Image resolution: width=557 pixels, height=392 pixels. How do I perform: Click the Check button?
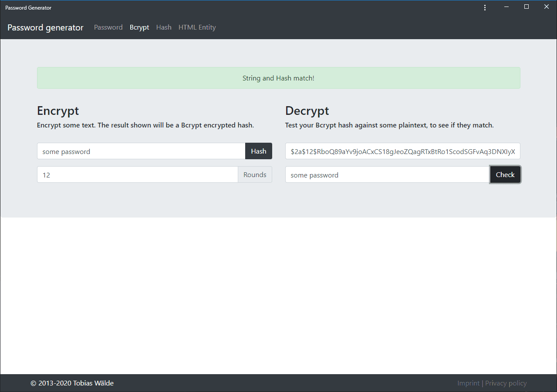coord(505,174)
